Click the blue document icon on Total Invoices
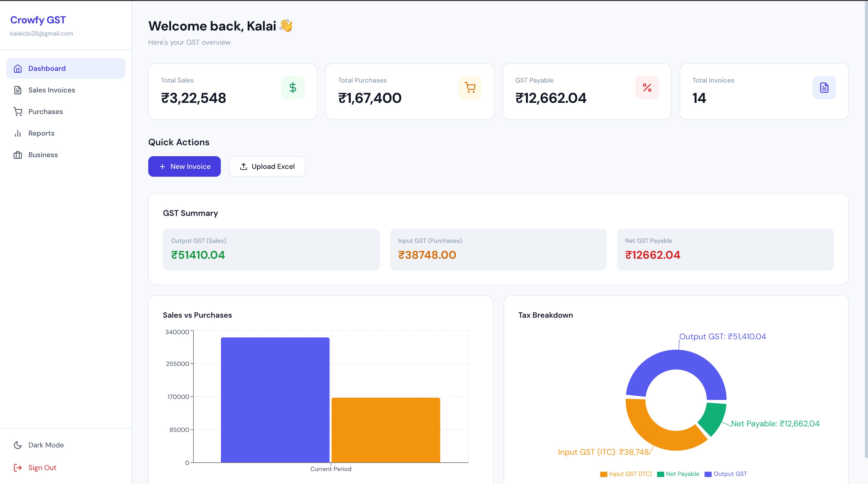 coord(824,88)
